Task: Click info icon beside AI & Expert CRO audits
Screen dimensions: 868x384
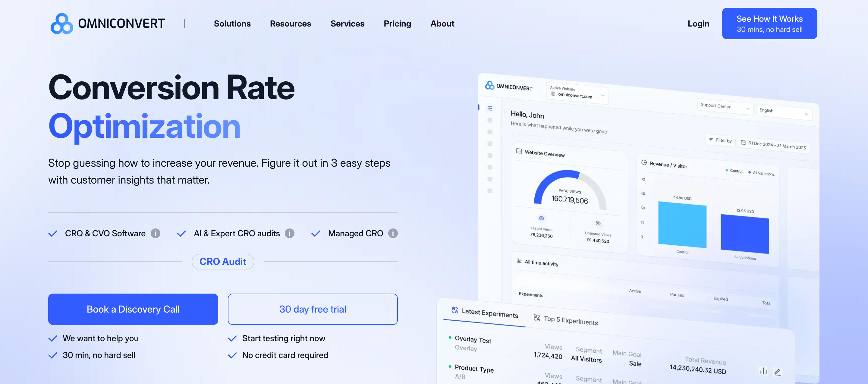Action: click(289, 233)
